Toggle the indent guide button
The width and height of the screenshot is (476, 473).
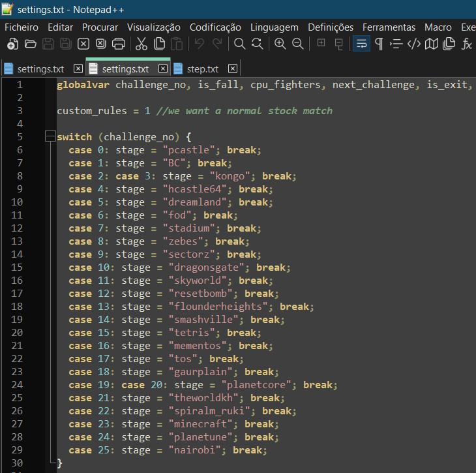[396, 44]
